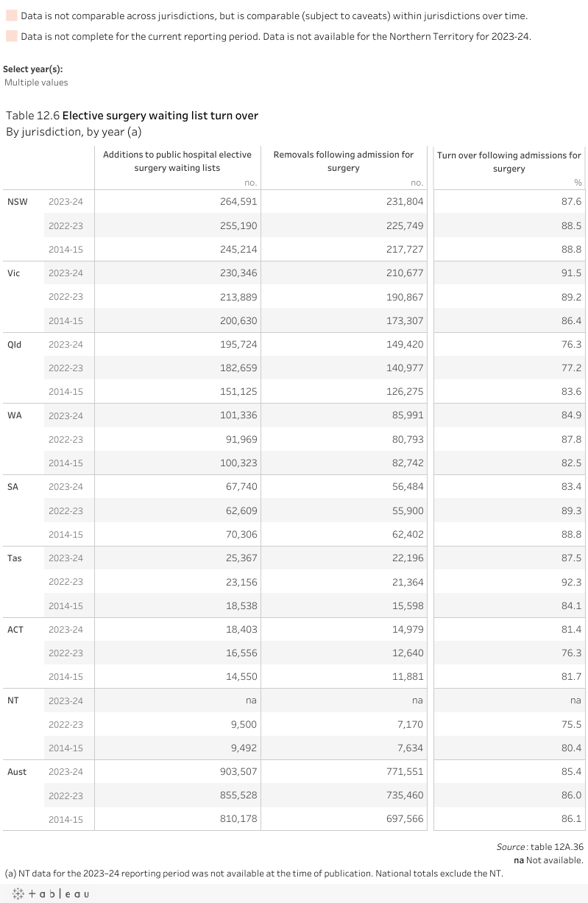Open the Select year(s) dropdown
The height and width of the screenshot is (903, 588).
[36, 82]
